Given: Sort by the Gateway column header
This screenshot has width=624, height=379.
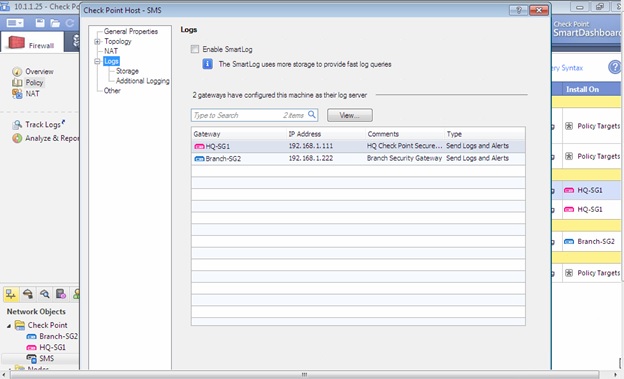Looking at the screenshot, I should (x=238, y=134).
